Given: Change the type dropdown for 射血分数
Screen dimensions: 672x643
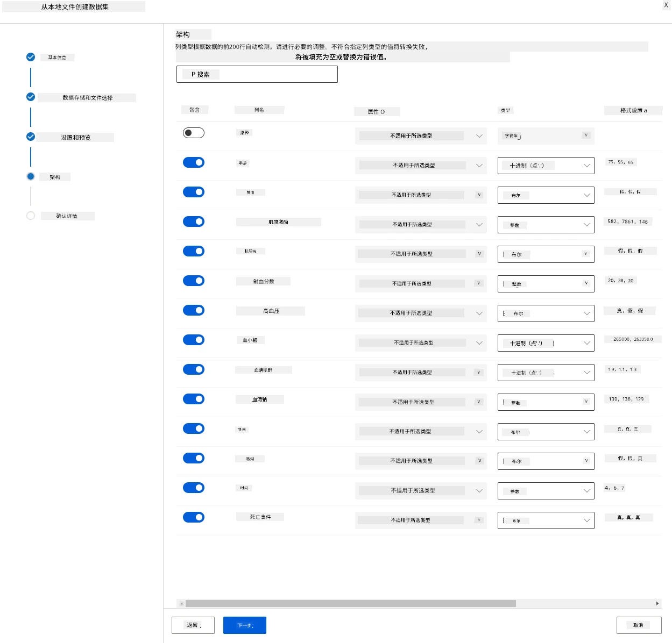Looking at the screenshot, I should 546,284.
